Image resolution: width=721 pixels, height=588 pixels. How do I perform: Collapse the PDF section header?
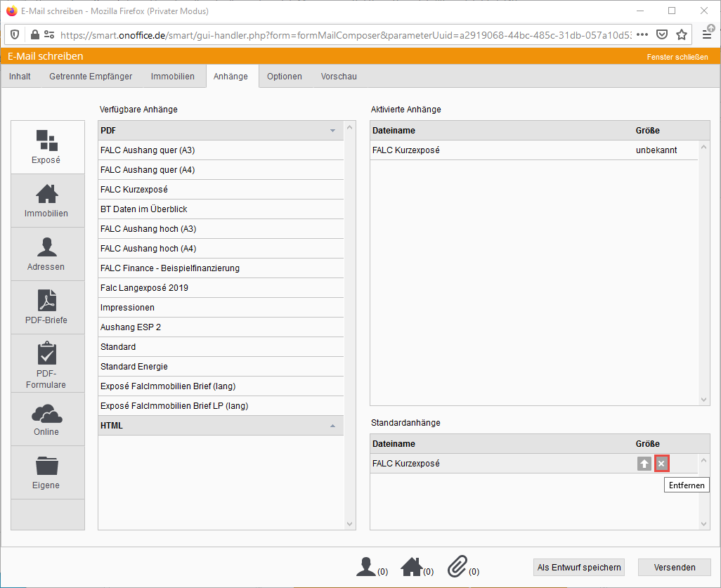click(x=332, y=131)
